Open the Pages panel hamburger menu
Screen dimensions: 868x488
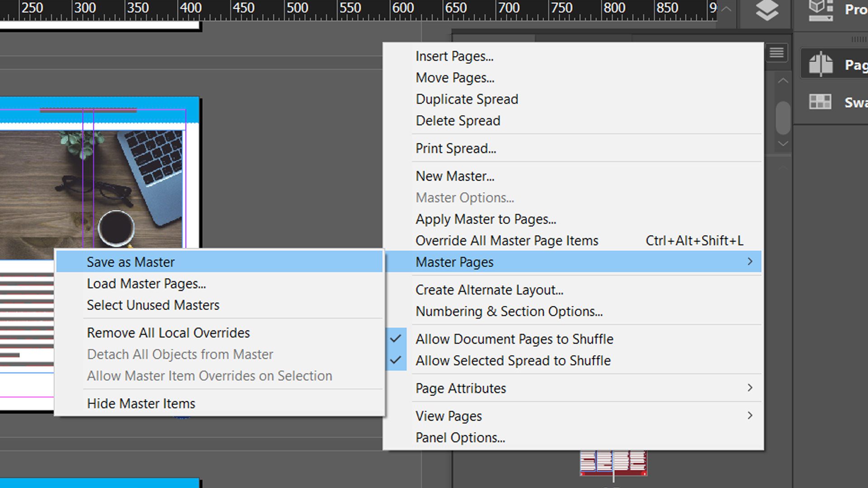(x=777, y=53)
